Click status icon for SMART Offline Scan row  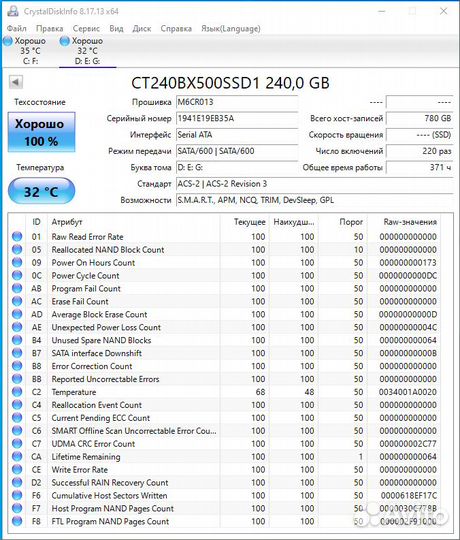click(x=17, y=430)
